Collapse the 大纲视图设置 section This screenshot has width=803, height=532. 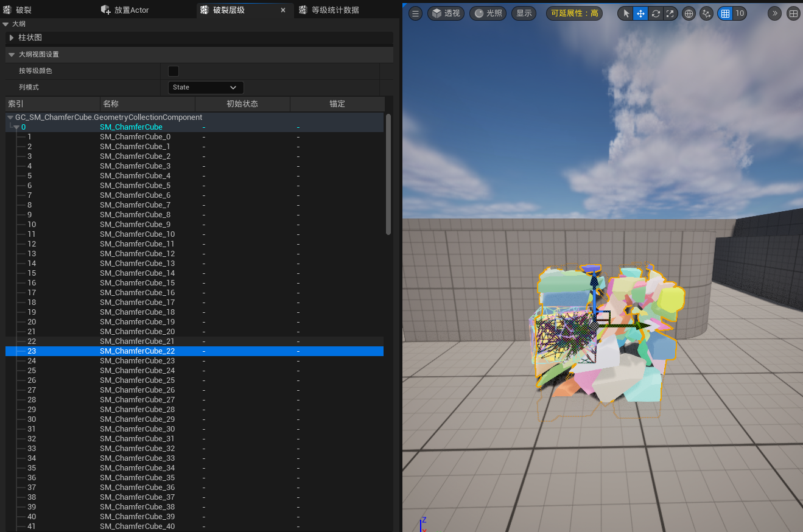(12, 55)
